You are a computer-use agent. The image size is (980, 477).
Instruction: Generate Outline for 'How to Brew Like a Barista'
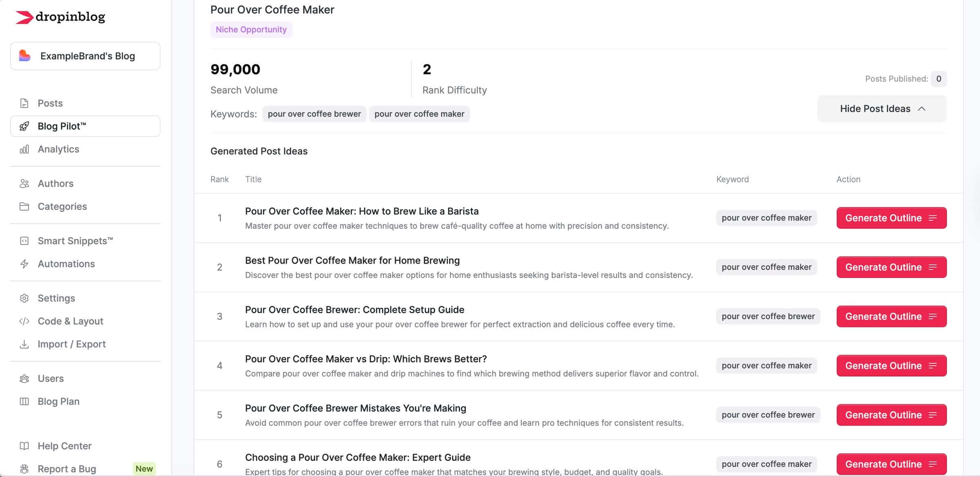tap(891, 218)
